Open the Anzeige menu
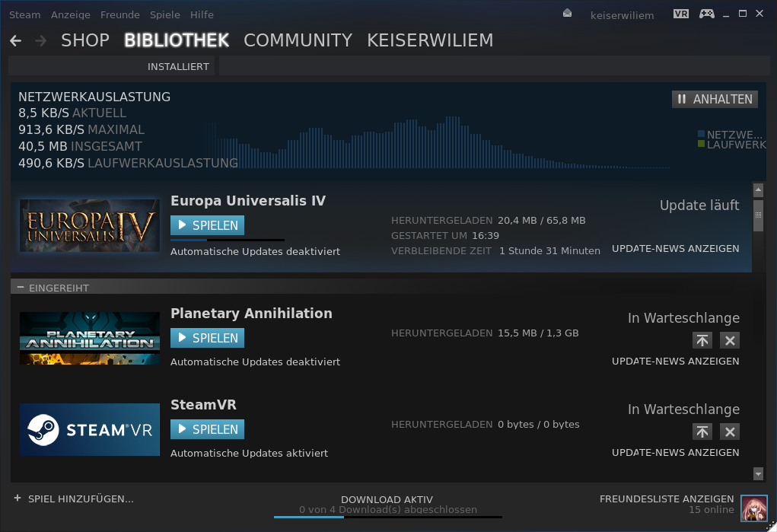This screenshot has height=532, width=777. click(70, 15)
